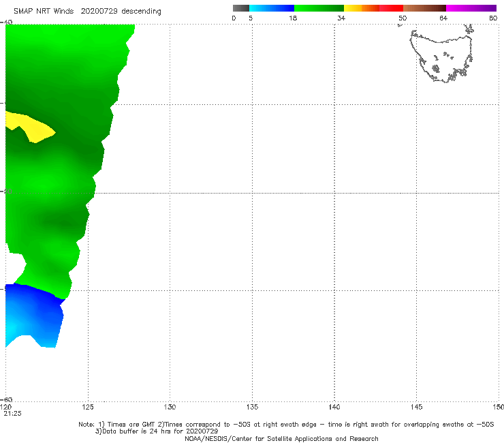Image resolution: width=504 pixels, height=443 pixels.
Task: Click the light blue segment of the wind color bar
Action: click(272, 8)
